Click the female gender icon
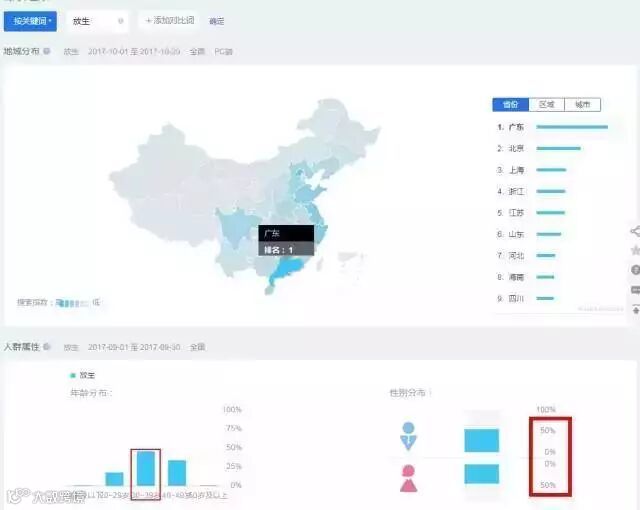Image resolution: width=640 pixels, height=510 pixels. coord(408,478)
